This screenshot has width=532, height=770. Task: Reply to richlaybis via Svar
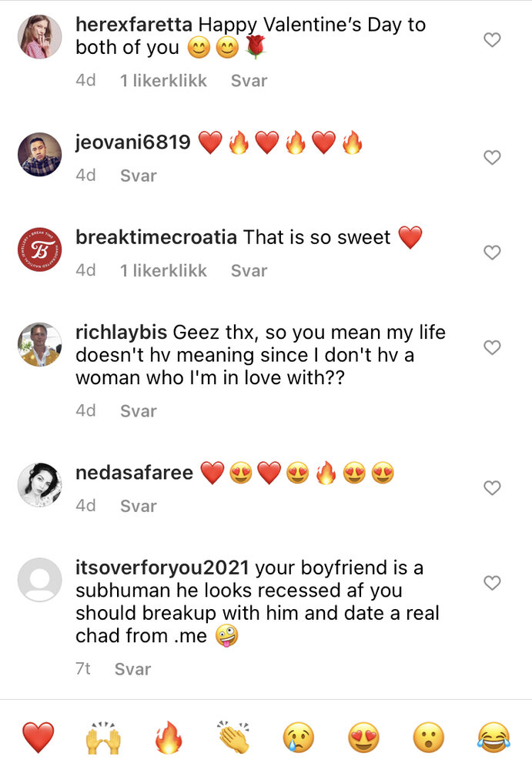pyautogui.click(x=139, y=411)
